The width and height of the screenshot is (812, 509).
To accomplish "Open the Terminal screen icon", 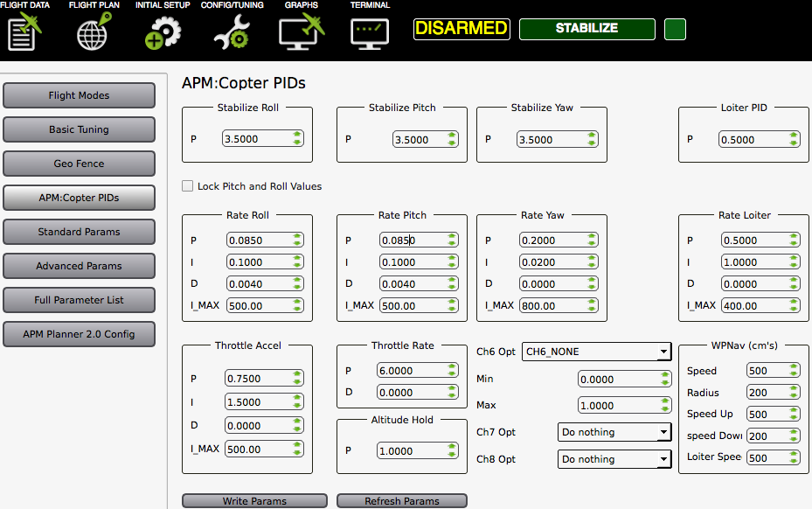I will point(370,34).
